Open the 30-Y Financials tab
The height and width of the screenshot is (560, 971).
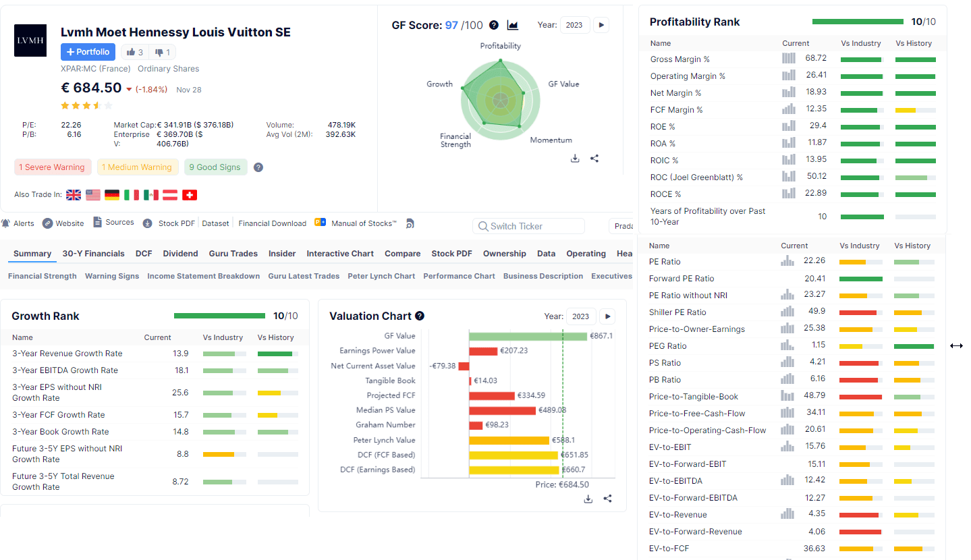[94, 254]
